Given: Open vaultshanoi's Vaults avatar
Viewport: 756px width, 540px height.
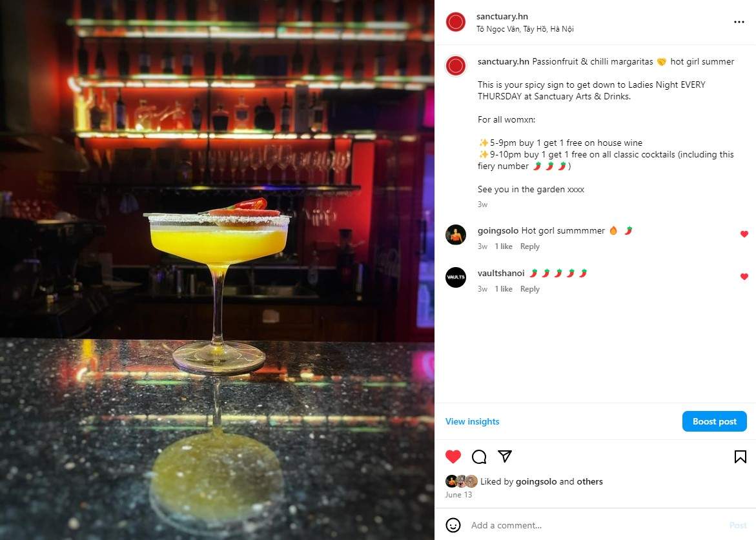Looking at the screenshot, I should (x=456, y=277).
